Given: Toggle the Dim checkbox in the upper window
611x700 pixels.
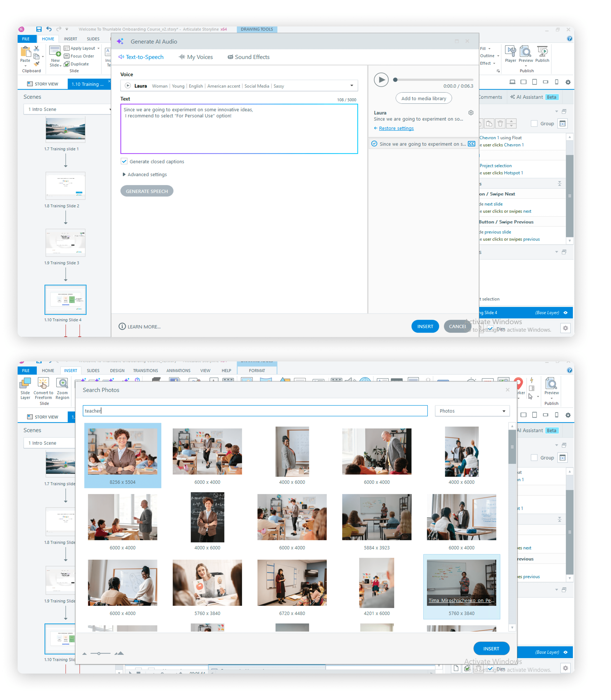Looking at the screenshot, I should point(490,328).
